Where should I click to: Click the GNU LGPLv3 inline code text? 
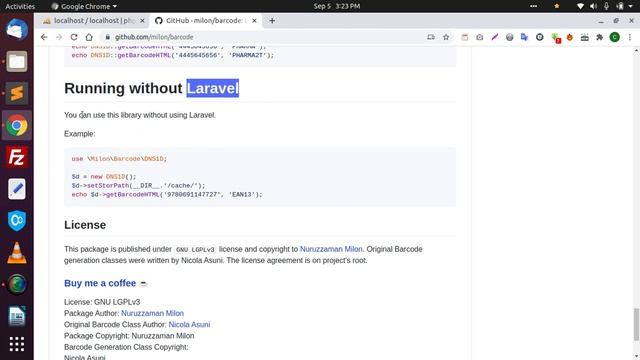pos(195,249)
